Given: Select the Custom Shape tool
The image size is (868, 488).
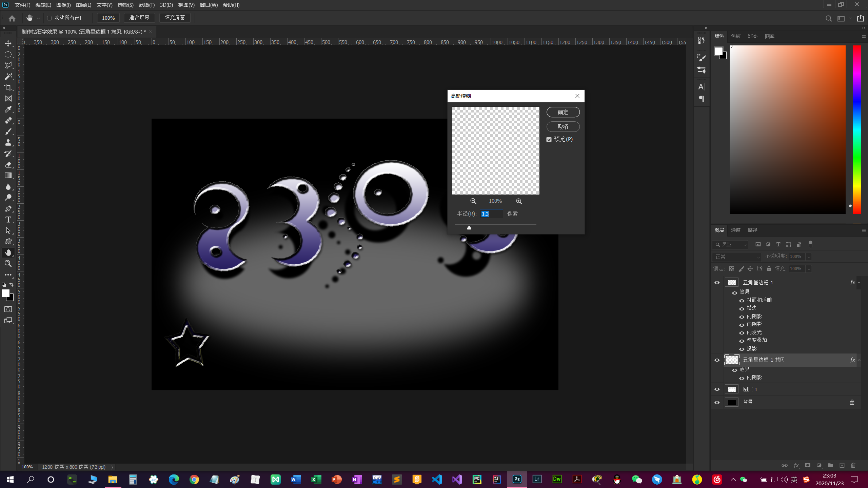Looking at the screenshot, I should 8,242.
